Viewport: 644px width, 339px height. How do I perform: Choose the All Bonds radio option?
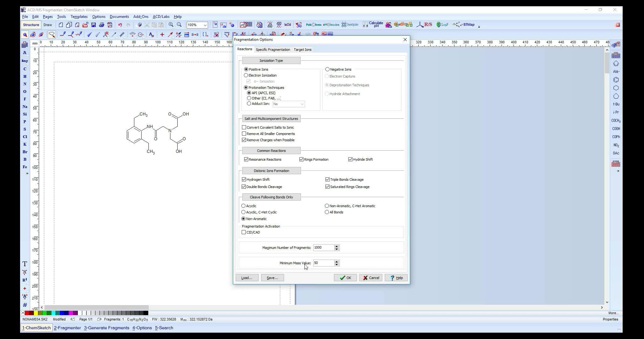tap(327, 212)
